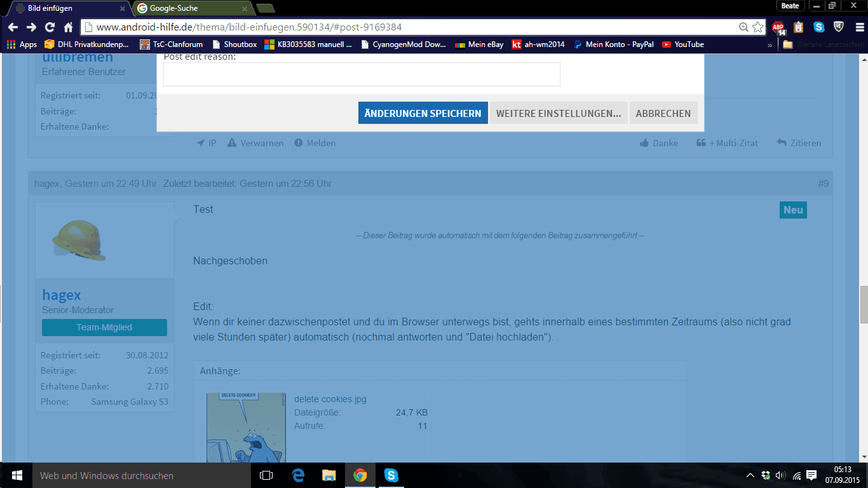The image size is (868, 488).
Task: Click the Skype extension icon in toolbar
Action: [x=819, y=27]
